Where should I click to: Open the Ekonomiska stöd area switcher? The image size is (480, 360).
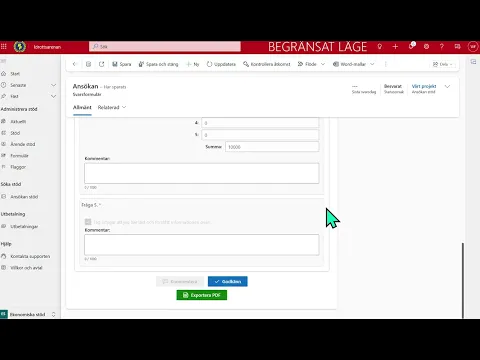[x=28, y=314]
